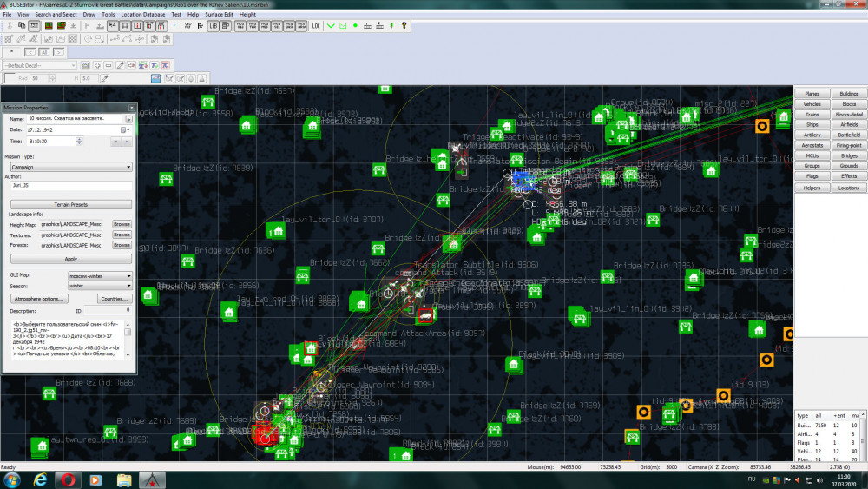Click the red house building marker on map
Image resolution: width=868 pixels, height=489 pixels.
tap(311, 348)
